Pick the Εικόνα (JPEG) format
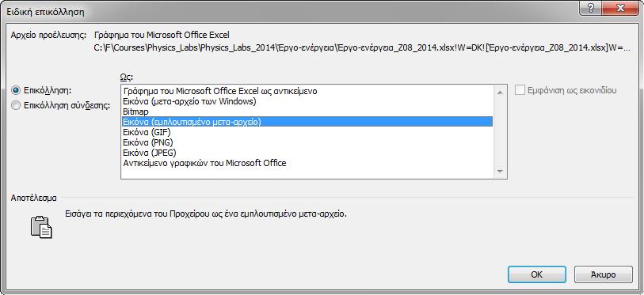The image size is (644, 295). point(307,153)
